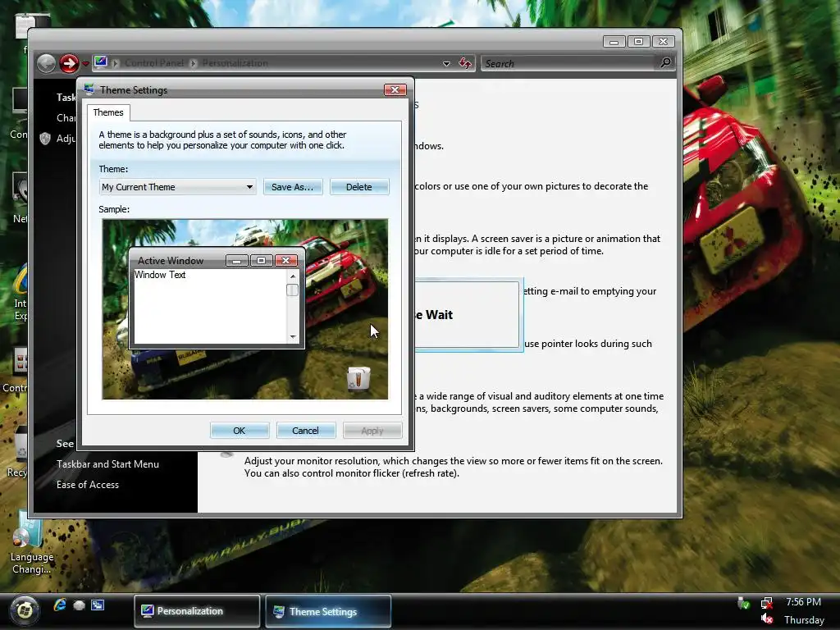
Task: Click the sample window scrollbar down arrow
Action: point(293,337)
